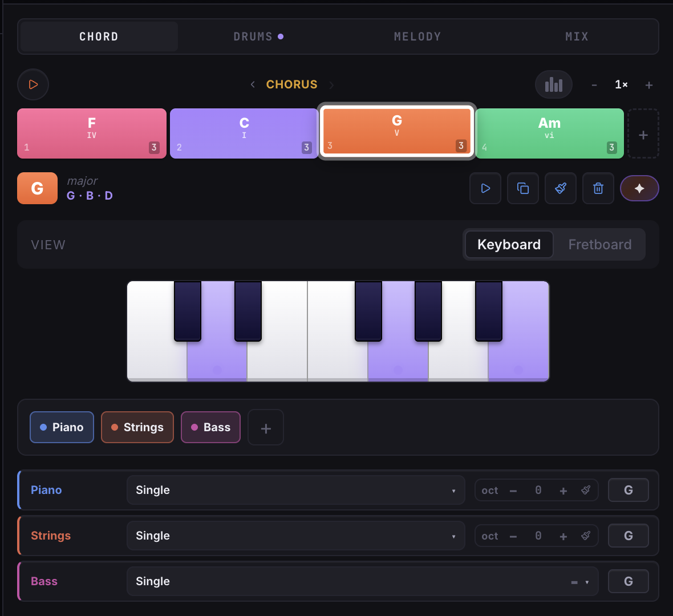Select the G chord card
Image resolution: width=673 pixels, height=616 pixels.
(396, 131)
